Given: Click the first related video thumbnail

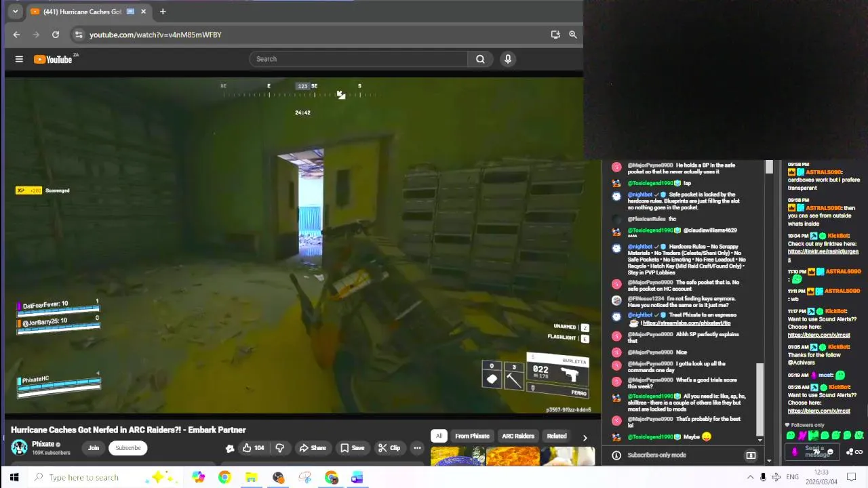Looking at the screenshot, I should click(457, 456).
